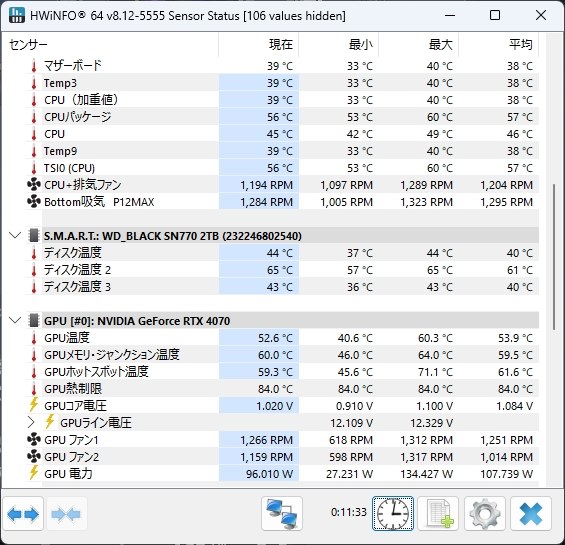Click the 最小 column header
Screen dimensions: 565x545
(339, 45)
